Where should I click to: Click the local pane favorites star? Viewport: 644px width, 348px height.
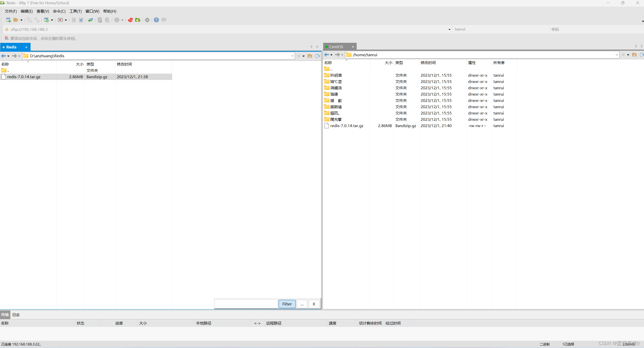click(x=299, y=56)
